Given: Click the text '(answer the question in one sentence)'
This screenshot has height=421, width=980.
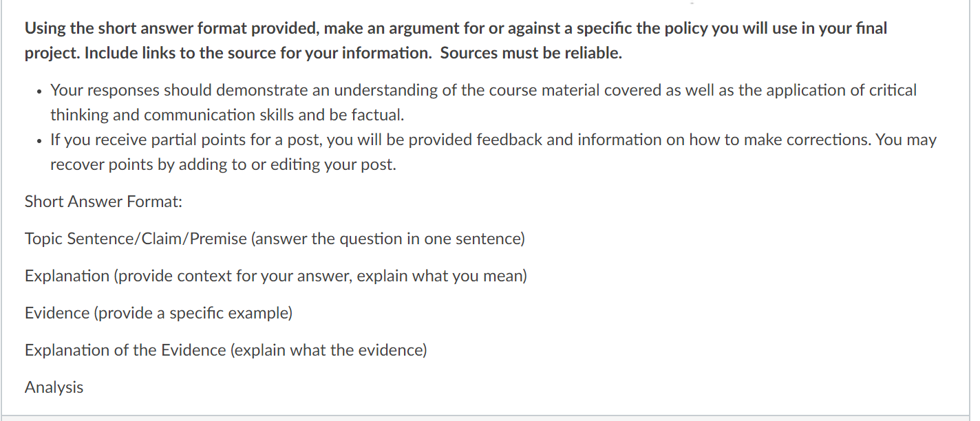Looking at the screenshot, I should click(387, 239).
